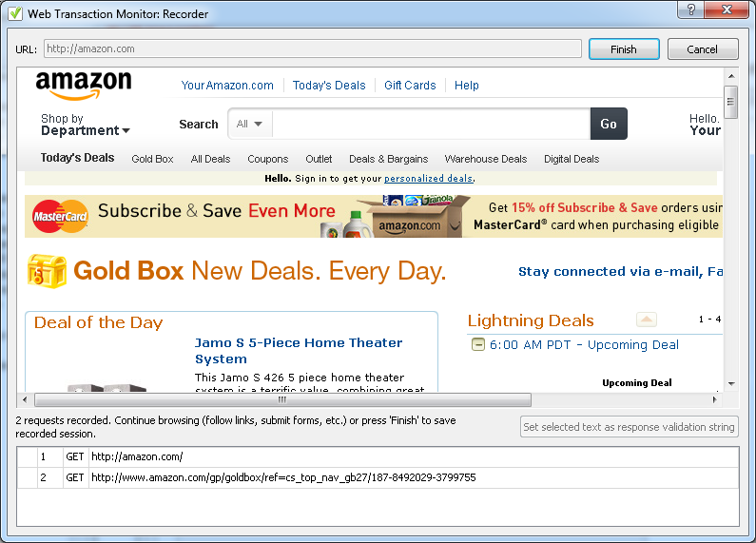Click the green checkmark app icon in title bar
Image resolution: width=756 pixels, height=543 pixels.
[14, 13]
